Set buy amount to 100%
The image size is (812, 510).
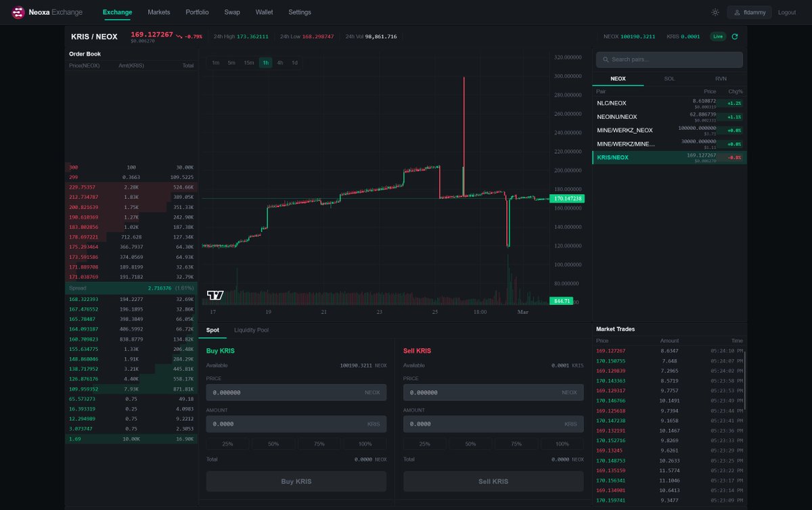(x=365, y=444)
